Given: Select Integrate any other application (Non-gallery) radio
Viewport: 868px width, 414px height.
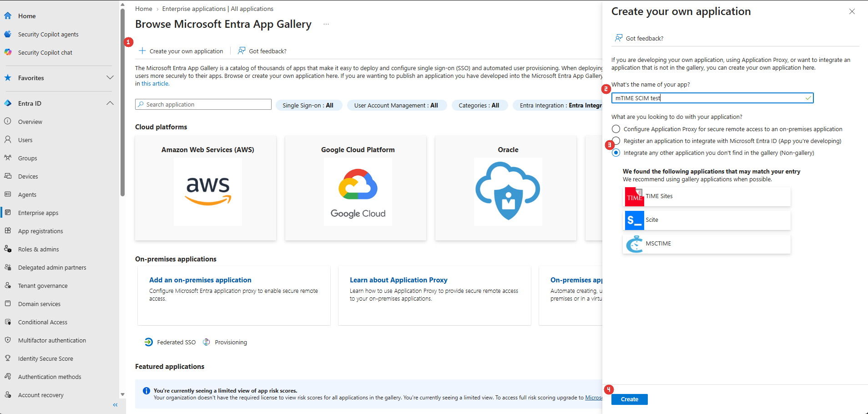Looking at the screenshot, I should 616,153.
